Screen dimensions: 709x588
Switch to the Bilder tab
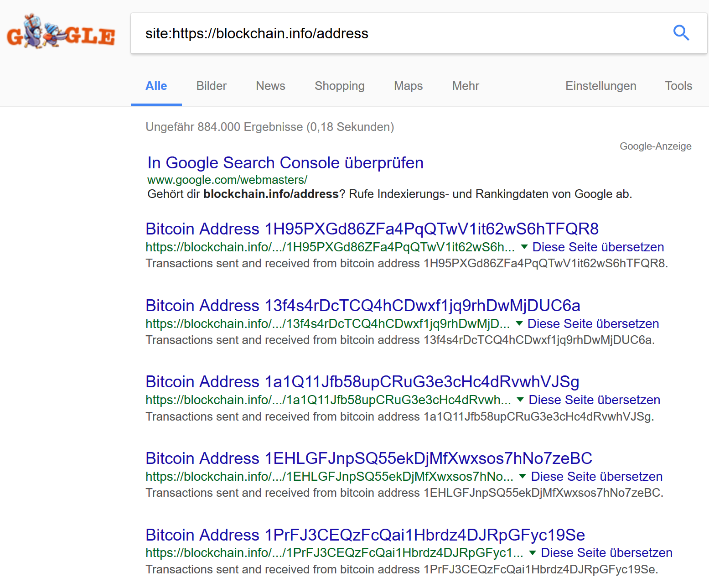click(211, 86)
